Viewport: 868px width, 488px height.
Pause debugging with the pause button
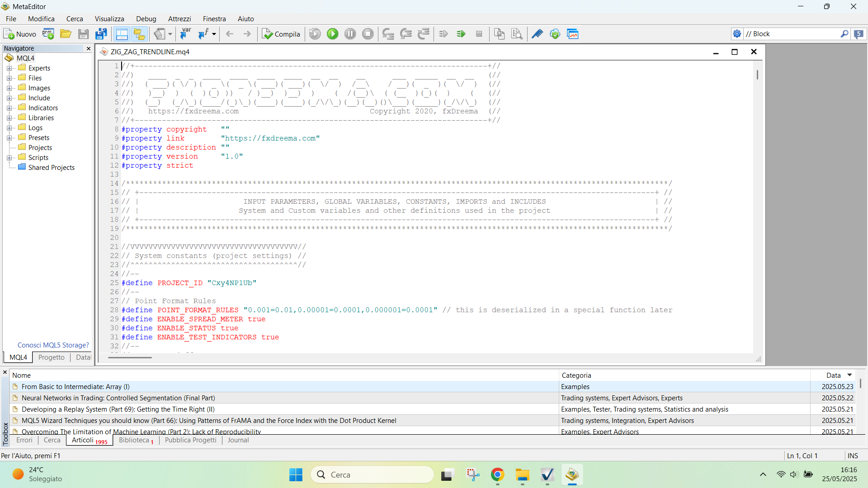[x=350, y=34]
